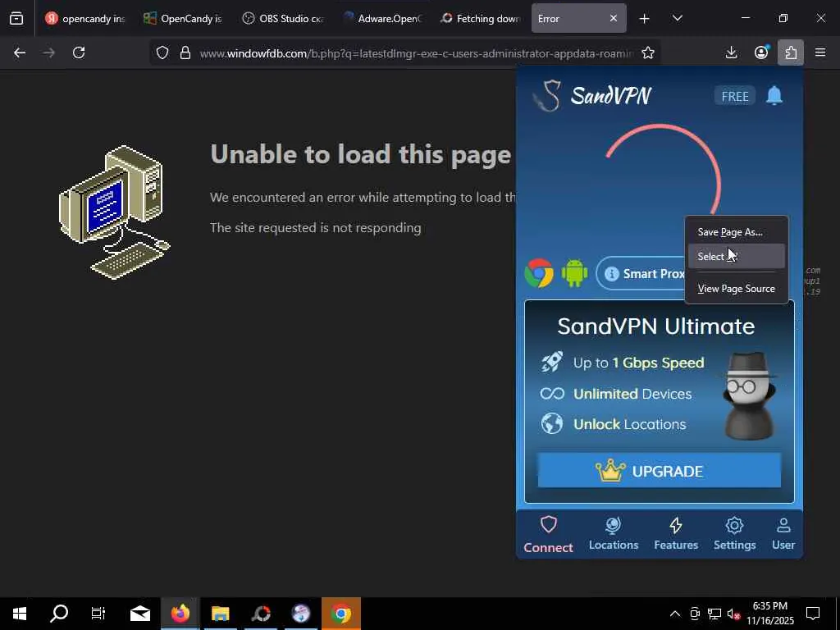
Task: Click the Chrome taskbar icon
Action: pos(340,614)
